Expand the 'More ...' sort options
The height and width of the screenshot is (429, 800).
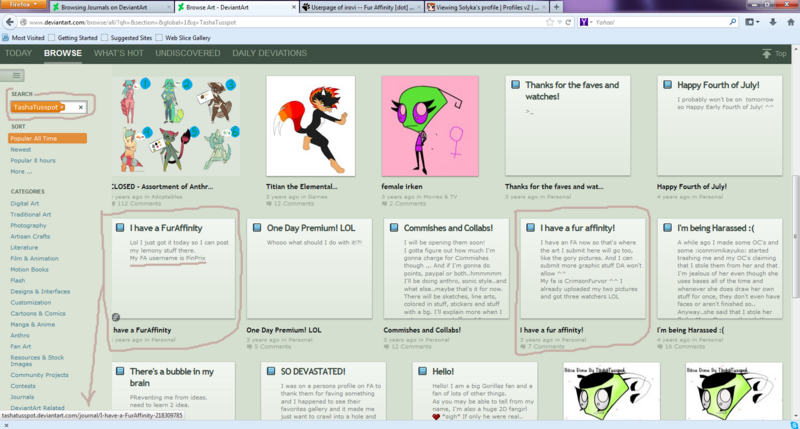pyautogui.click(x=22, y=171)
